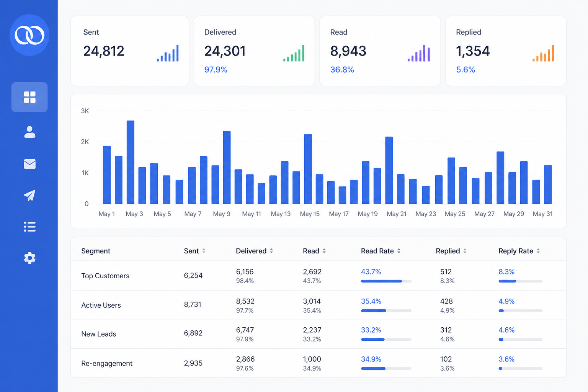The width and height of the screenshot is (588, 392).
Task: Click the Re-engagement read rate progress bar
Action: pos(386,368)
